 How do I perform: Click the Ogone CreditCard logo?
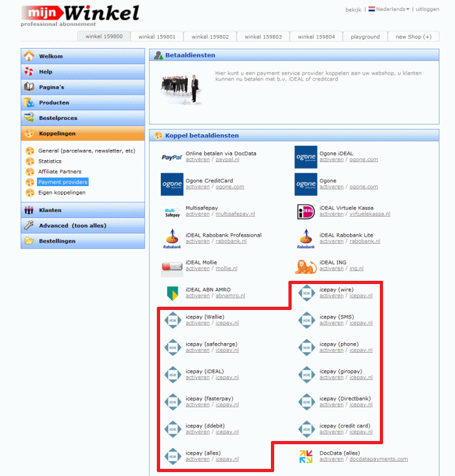point(172,184)
